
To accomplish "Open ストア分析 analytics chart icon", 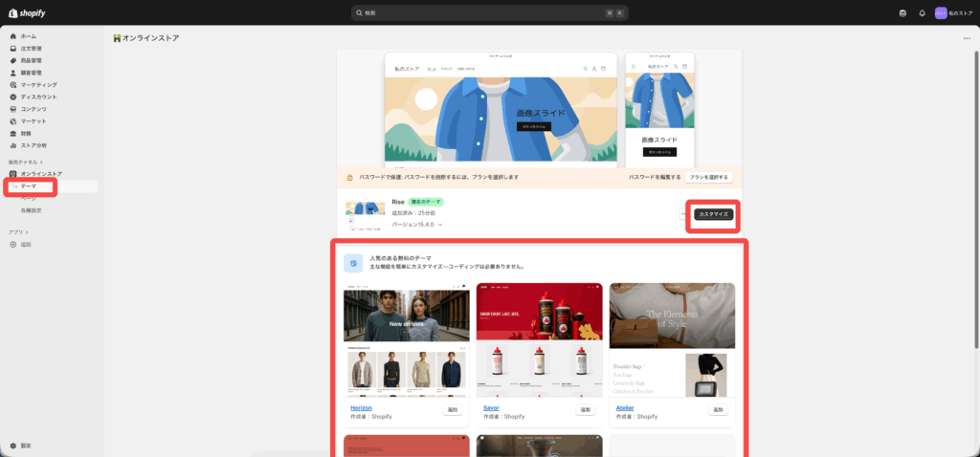I will click(x=12, y=145).
